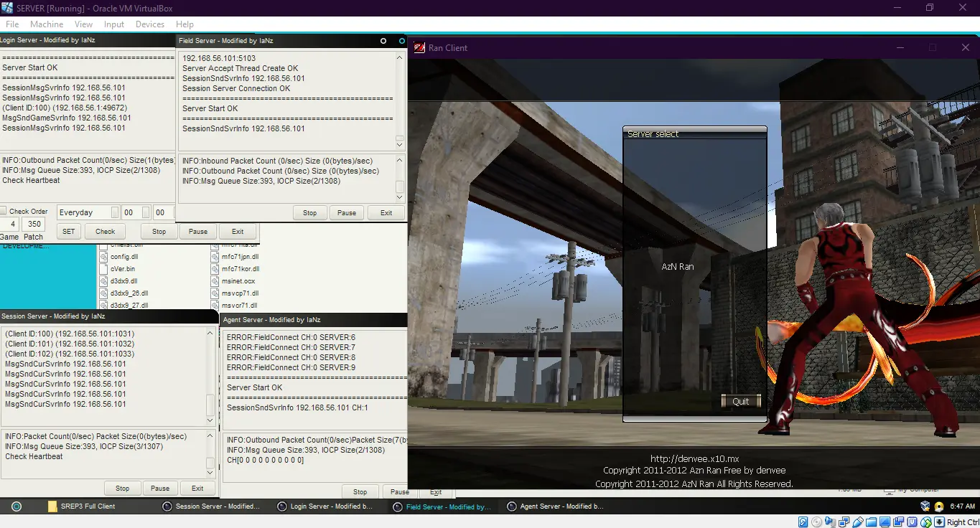Pause the Session Server
This screenshot has height=528, width=980.
[x=160, y=489]
